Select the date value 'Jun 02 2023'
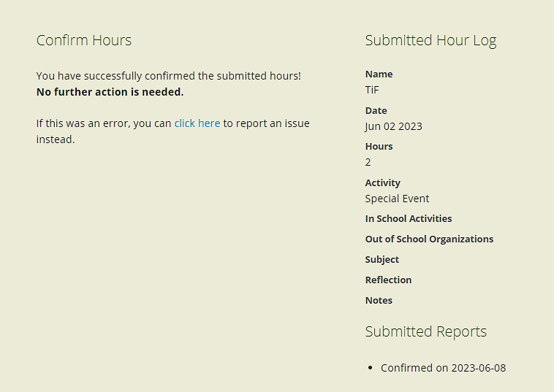Viewport: 554px width, 392px height. click(x=394, y=127)
